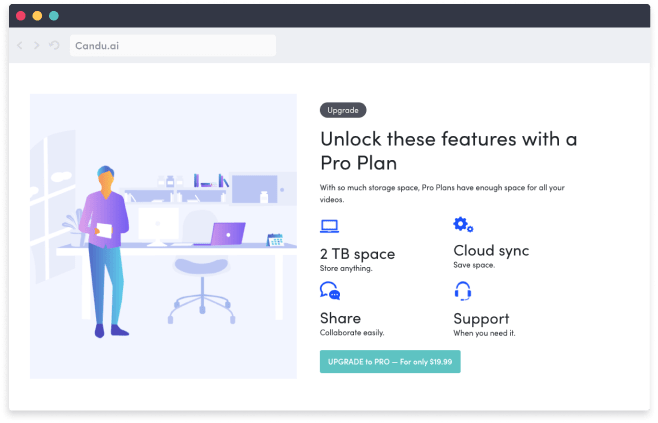
Task: Click the "Cloud sync" feature title
Action: click(491, 251)
